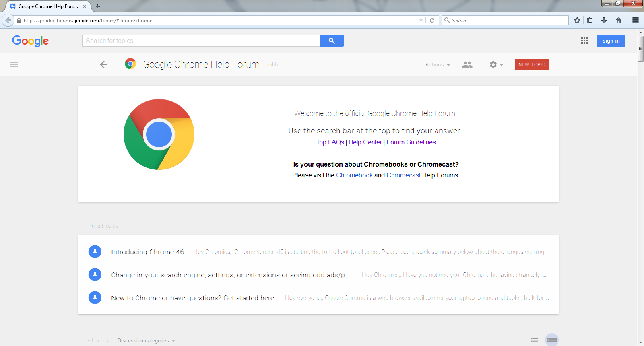
Task: Click the pin icon for Introducing Chrome 46
Action: [x=95, y=252]
